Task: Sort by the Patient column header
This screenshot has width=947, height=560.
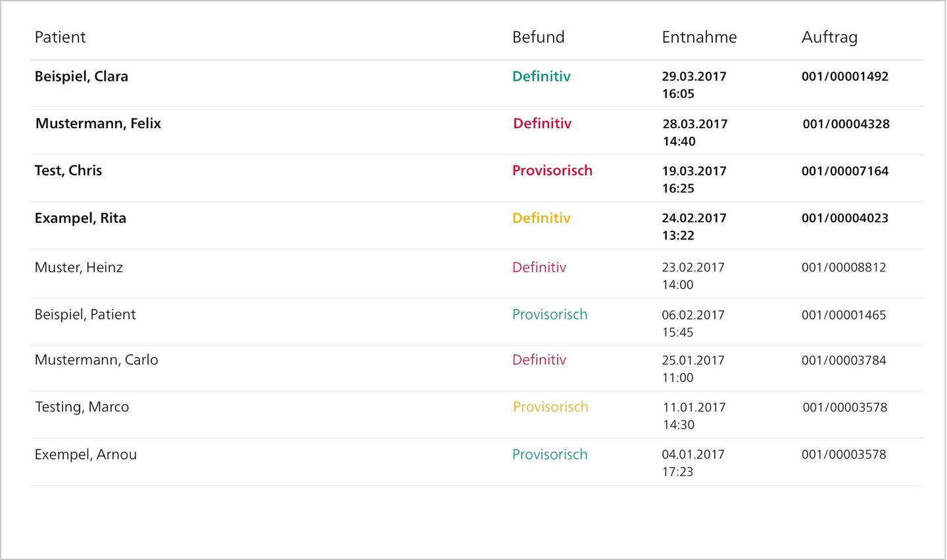Action: click(60, 37)
